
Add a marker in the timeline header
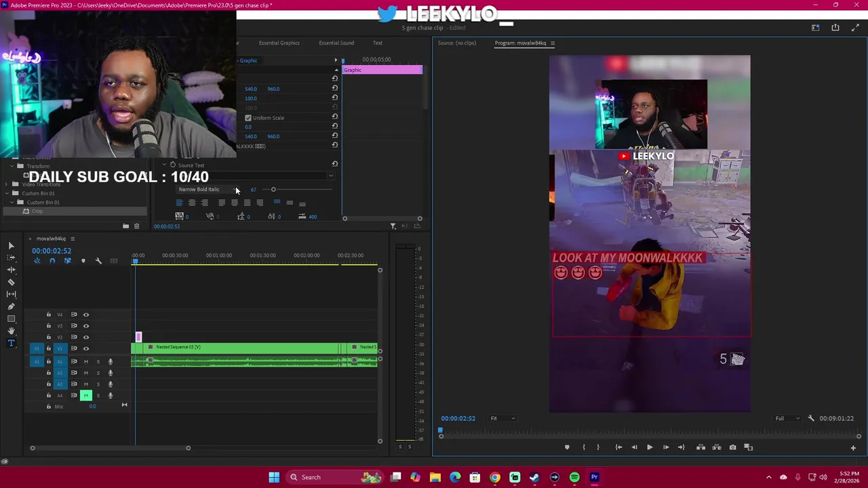point(83,261)
